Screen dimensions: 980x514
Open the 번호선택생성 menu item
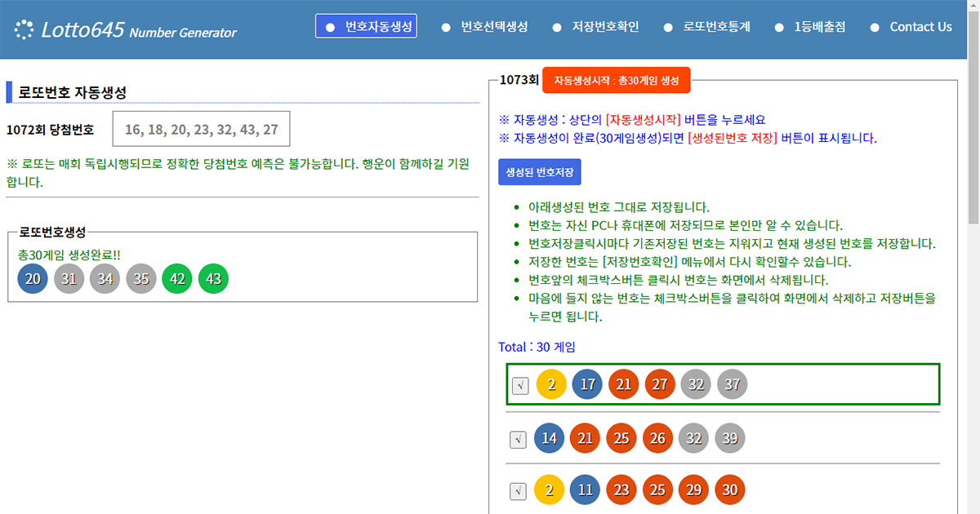pyautogui.click(x=484, y=26)
